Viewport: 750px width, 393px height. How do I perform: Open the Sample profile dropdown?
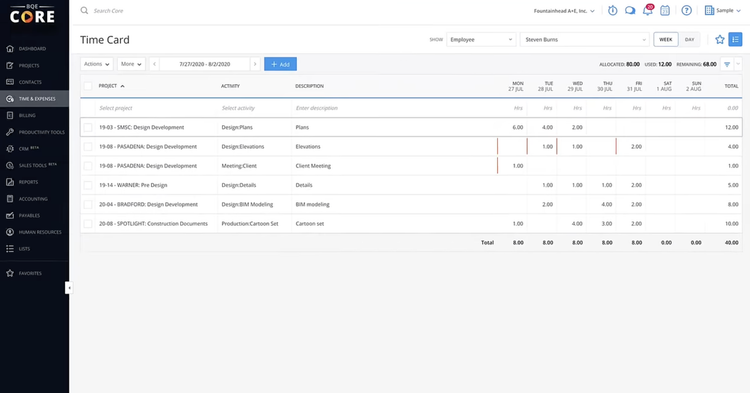click(723, 11)
